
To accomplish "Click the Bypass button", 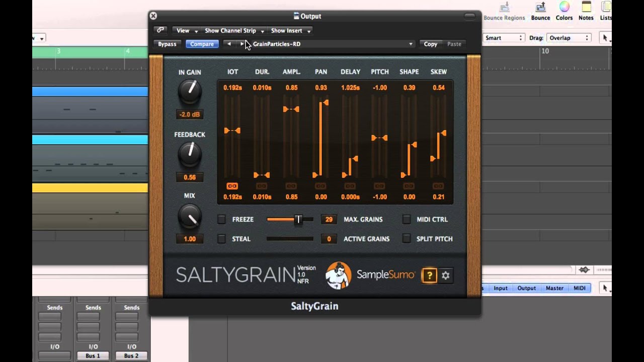I will click(x=167, y=44).
